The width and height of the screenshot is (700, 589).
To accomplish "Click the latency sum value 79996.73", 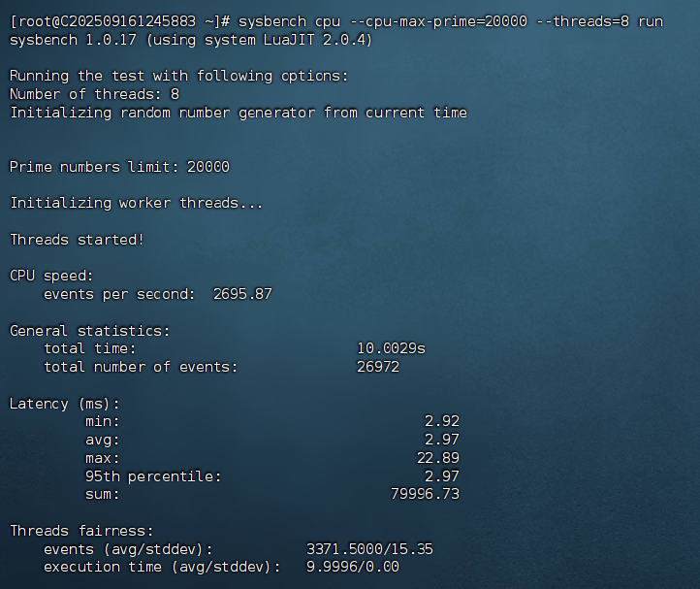I will pyautogui.click(x=423, y=494).
